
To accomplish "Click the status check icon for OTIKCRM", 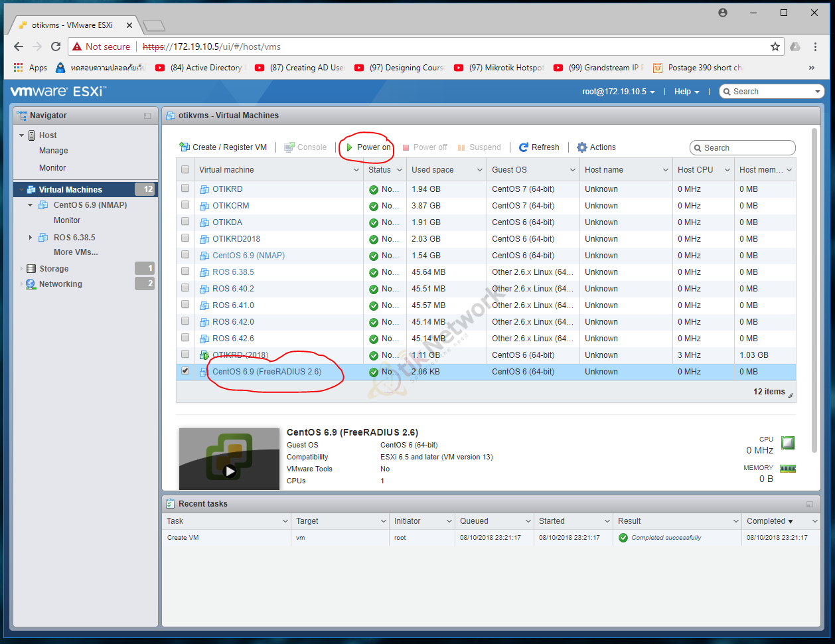I will [x=374, y=206].
